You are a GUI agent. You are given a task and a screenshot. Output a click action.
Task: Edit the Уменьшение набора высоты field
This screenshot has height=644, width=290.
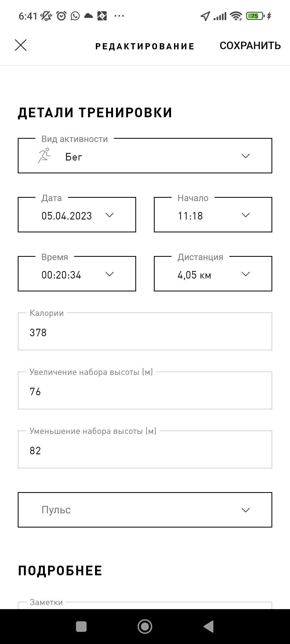tap(145, 449)
